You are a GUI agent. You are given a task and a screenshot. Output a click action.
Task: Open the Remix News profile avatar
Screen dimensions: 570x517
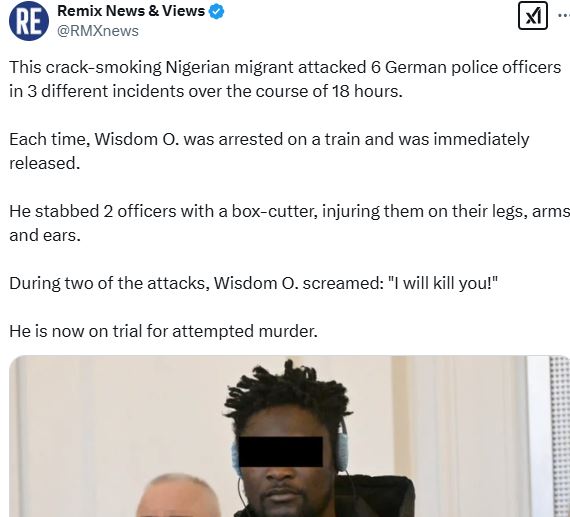click(29, 21)
